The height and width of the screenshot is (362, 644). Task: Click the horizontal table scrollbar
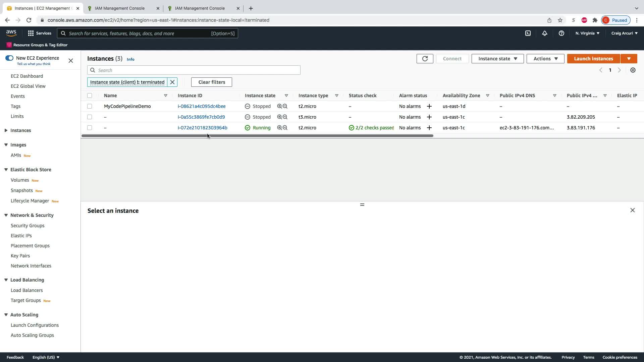tap(257, 136)
